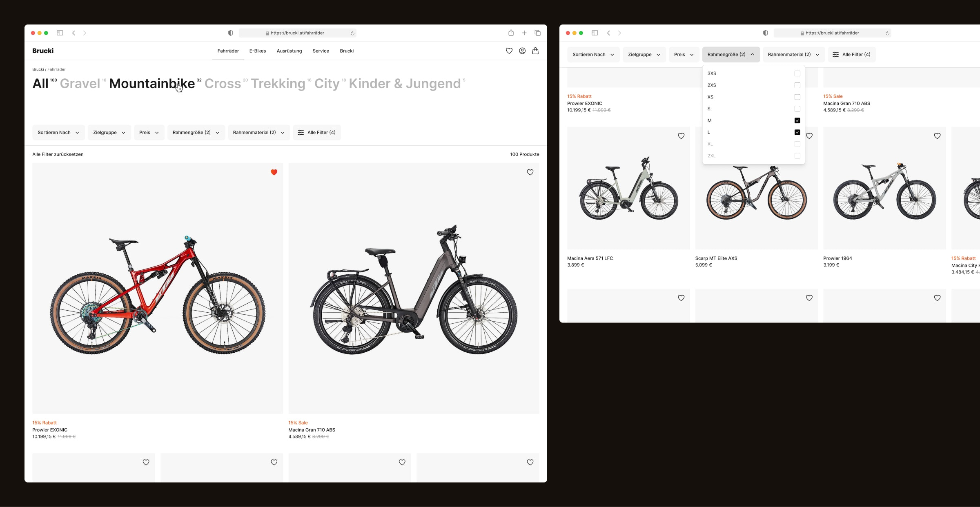Screen dimensions: 980x507
Task: Open the wishlist heart icon in Brucki header
Action: click(x=509, y=51)
